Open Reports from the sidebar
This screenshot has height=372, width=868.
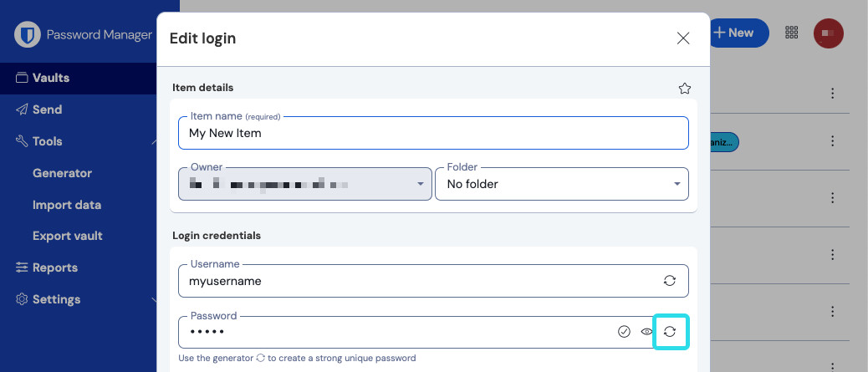tap(54, 268)
